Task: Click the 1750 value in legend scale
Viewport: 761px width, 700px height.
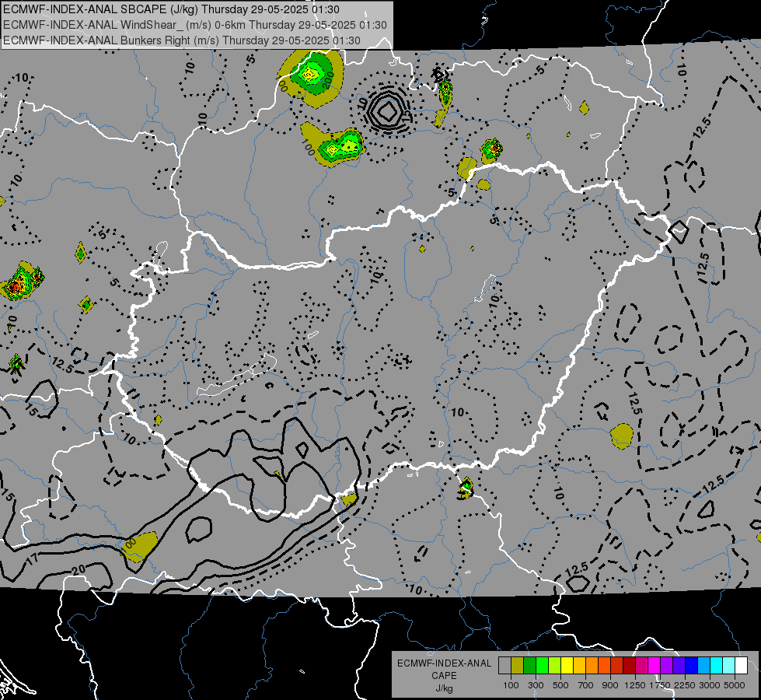Action: [660, 685]
